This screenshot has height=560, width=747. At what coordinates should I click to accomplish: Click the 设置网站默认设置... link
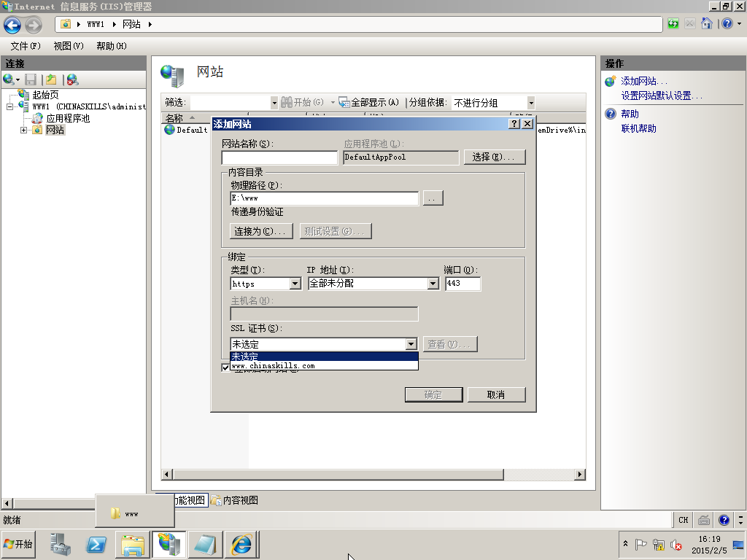coord(662,96)
